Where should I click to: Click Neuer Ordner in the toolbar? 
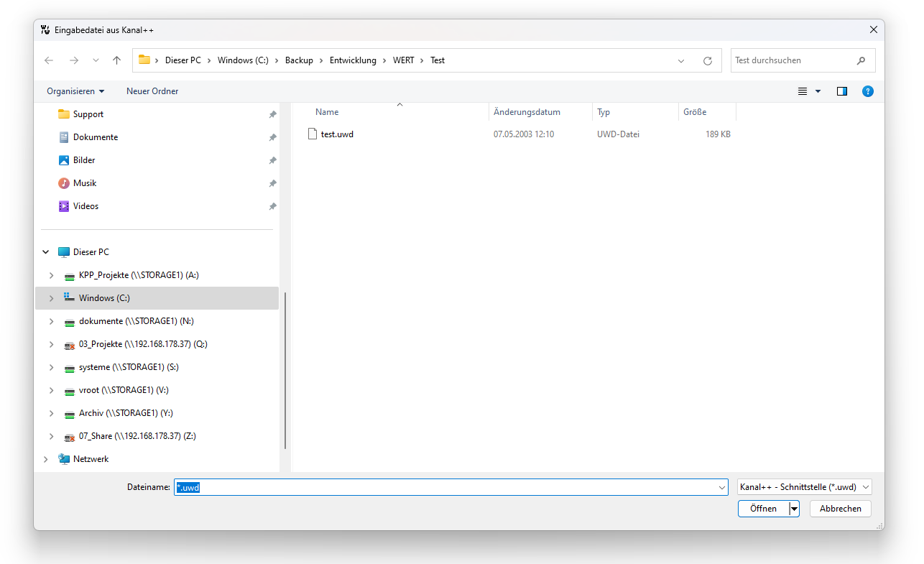click(x=152, y=91)
